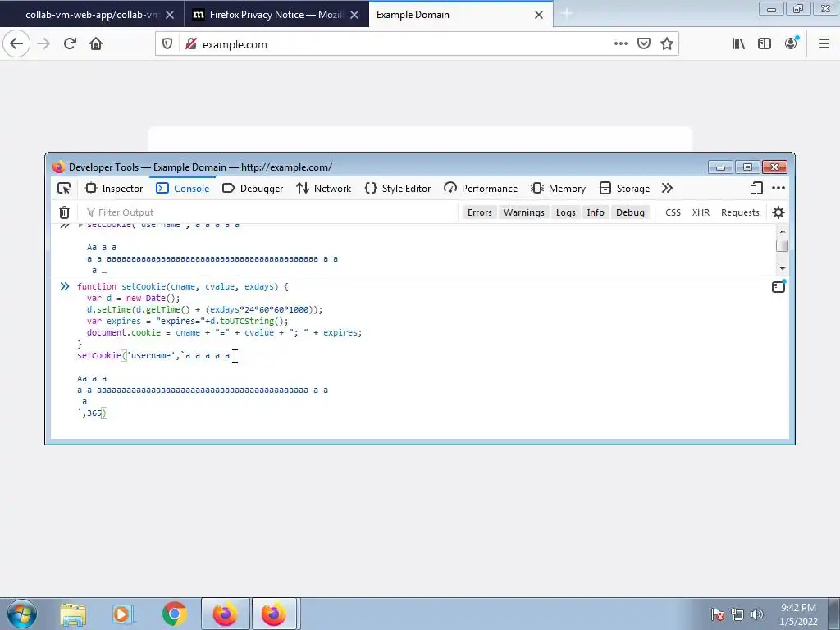Image resolution: width=840 pixels, height=630 pixels.
Task: Toggle the multi-line editor mode icon
Action: pyautogui.click(x=778, y=286)
